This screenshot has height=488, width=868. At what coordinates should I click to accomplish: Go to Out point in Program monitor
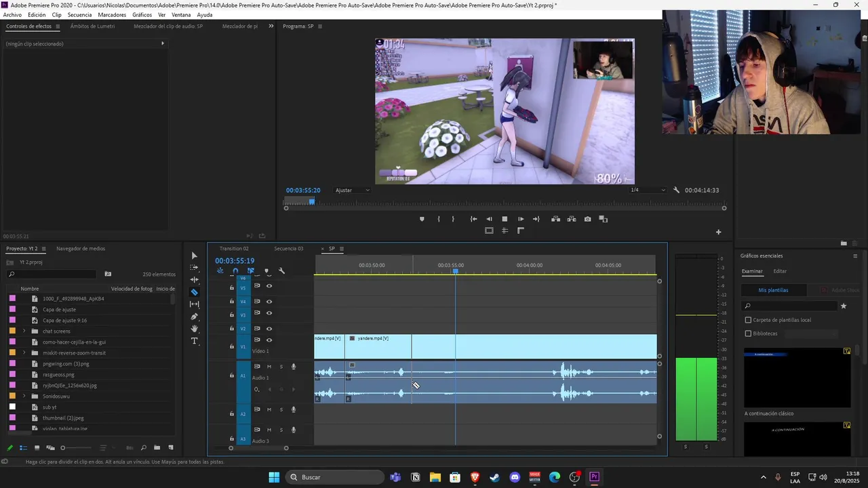click(536, 219)
